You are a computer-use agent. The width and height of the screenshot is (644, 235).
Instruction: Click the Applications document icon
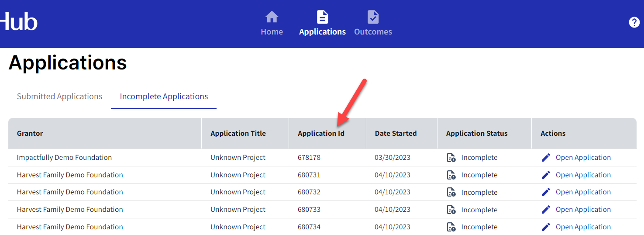pyautogui.click(x=322, y=17)
